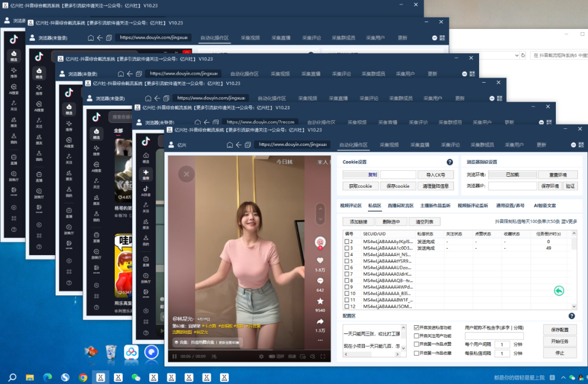Click the UID list scrollbar down arrow
Image resolution: width=588 pixels, height=384 pixels.
pos(574,306)
